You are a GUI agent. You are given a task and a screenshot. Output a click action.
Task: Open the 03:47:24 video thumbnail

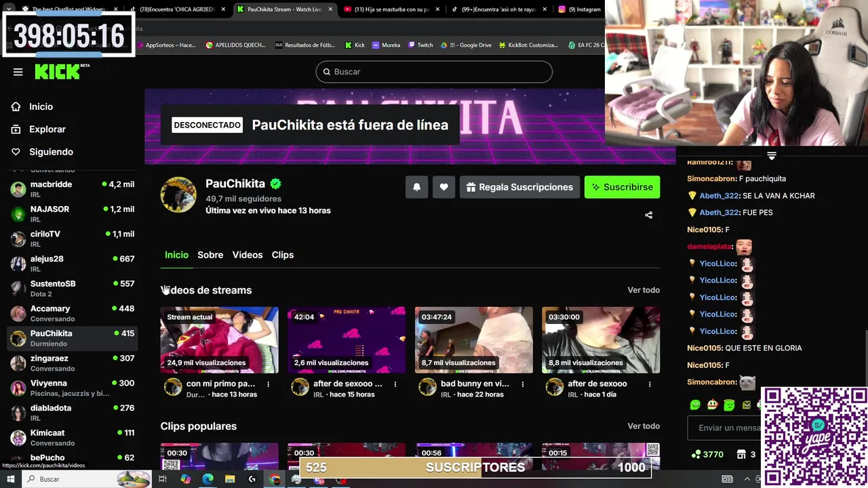tap(474, 340)
